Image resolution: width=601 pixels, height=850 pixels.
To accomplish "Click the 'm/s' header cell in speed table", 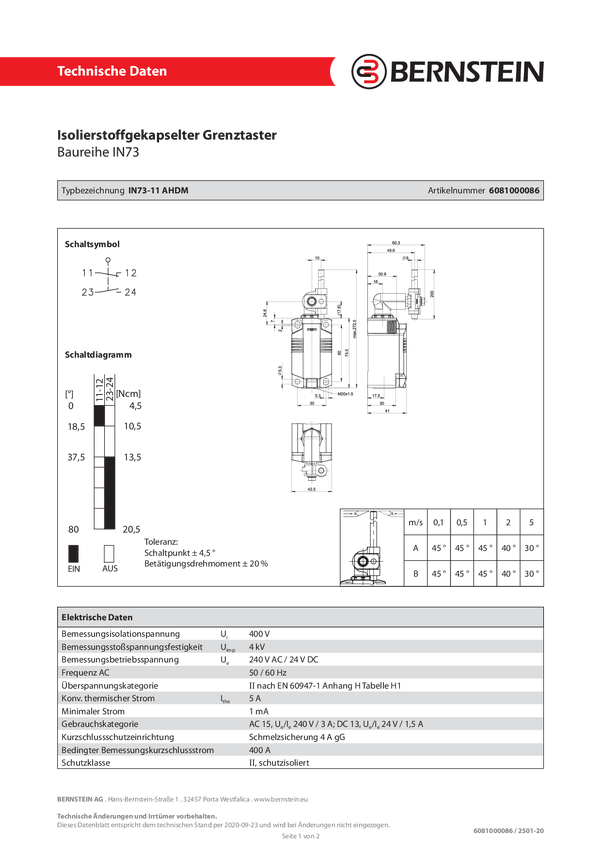I will click(x=416, y=523).
